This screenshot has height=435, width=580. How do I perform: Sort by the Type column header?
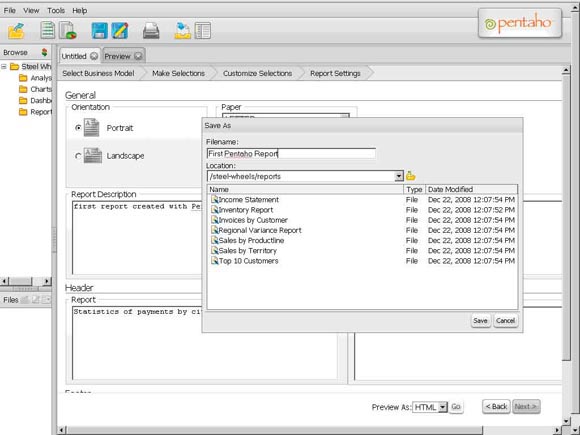point(414,189)
